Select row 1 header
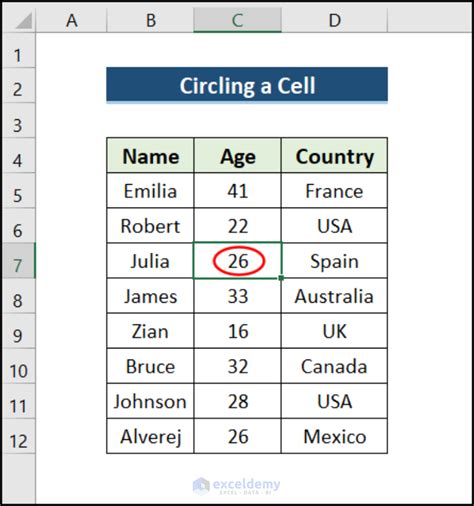Screen dimensions: 474x506 pos(18,51)
